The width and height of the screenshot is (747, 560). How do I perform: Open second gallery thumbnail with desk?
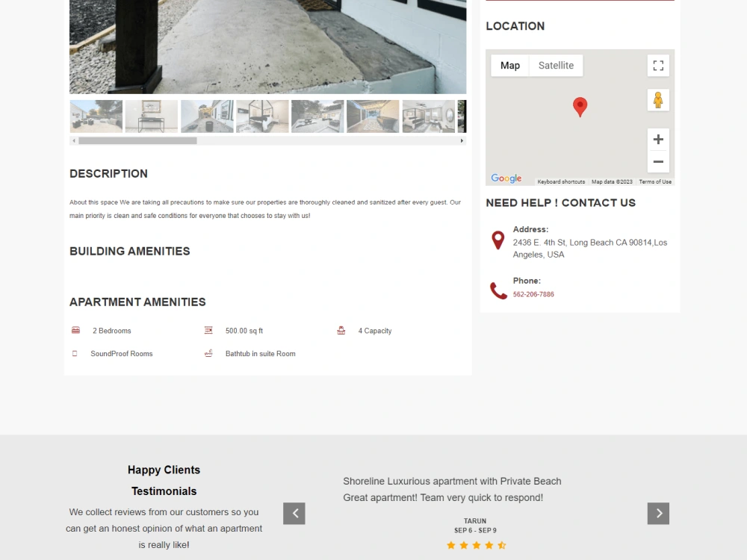point(152,116)
